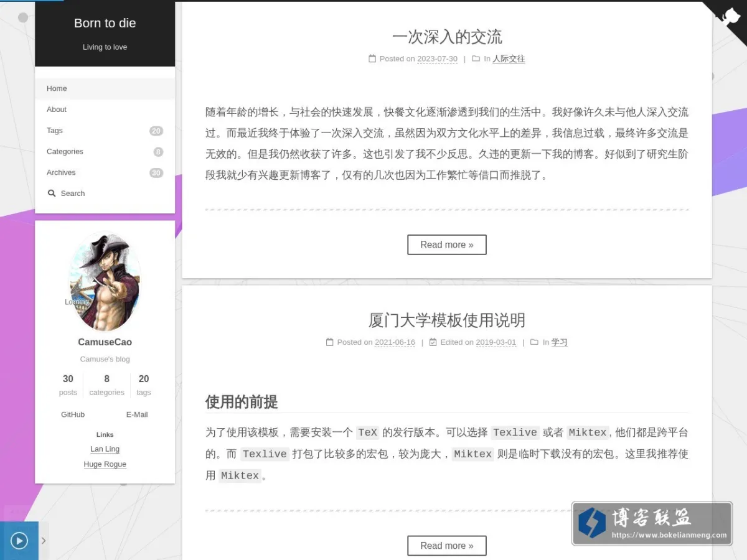Expand the music player side arrow

point(44,541)
